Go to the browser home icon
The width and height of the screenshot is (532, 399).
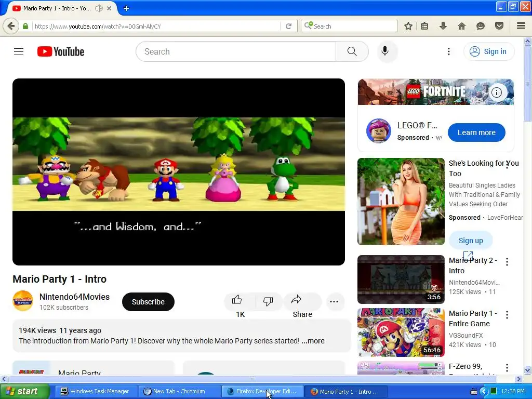pyautogui.click(x=462, y=26)
